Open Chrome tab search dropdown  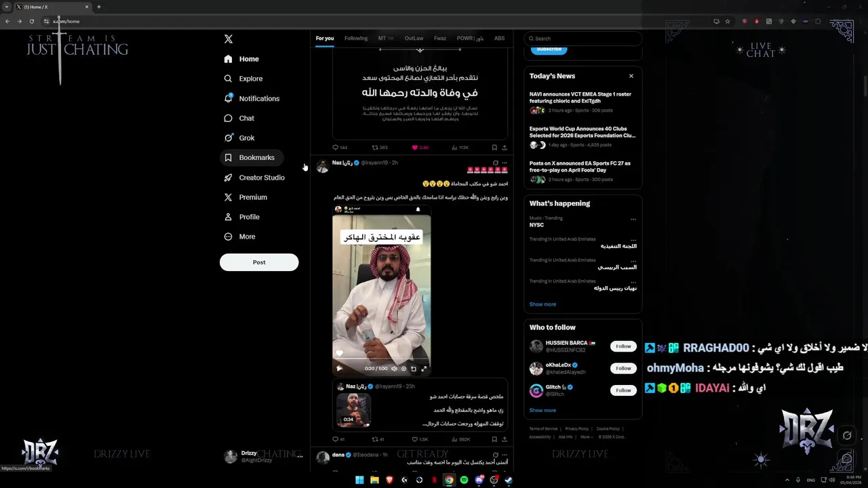pyautogui.click(x=7, y=7)
